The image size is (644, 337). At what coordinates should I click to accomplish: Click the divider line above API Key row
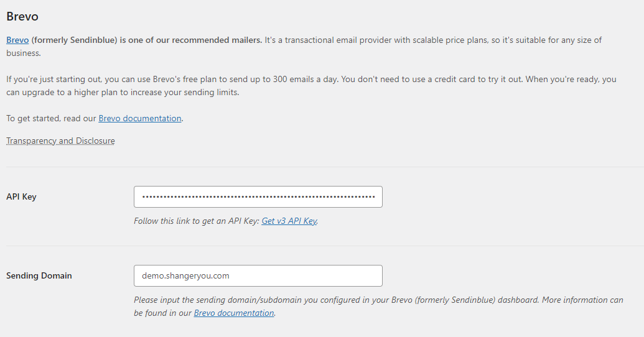(x=325, y=167)
